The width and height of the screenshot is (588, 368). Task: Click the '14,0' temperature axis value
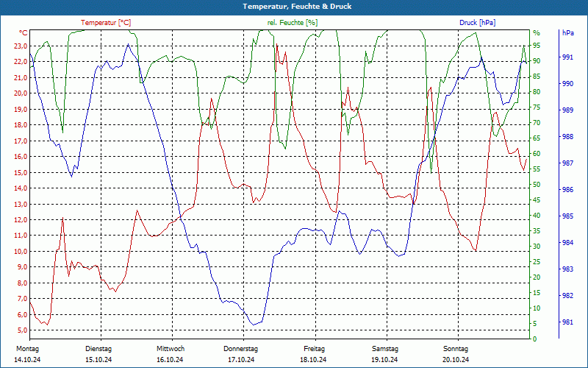21,188
